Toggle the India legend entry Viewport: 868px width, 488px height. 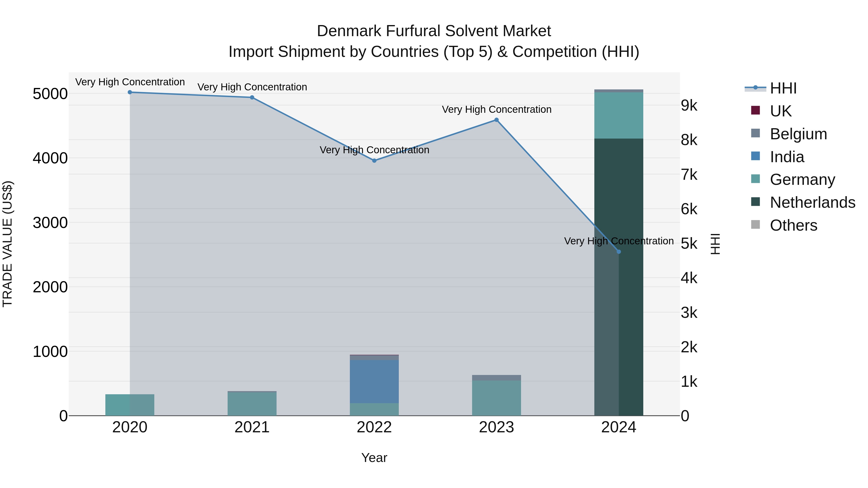click(x=777, y=157)
